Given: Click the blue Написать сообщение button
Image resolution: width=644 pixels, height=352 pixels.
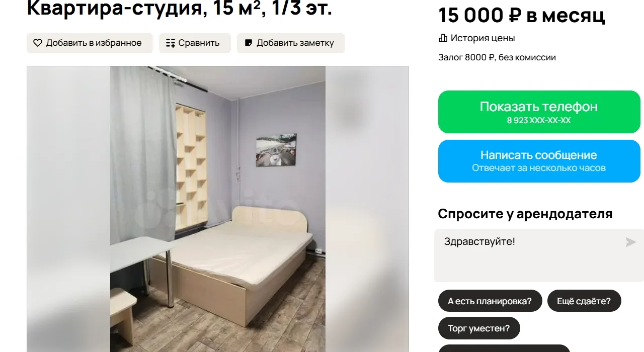Looking at the screenshot, I should (539, 161).
